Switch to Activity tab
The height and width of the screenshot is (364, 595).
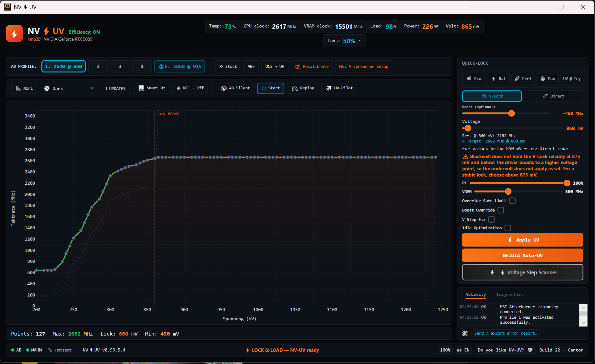coord(475,294)
